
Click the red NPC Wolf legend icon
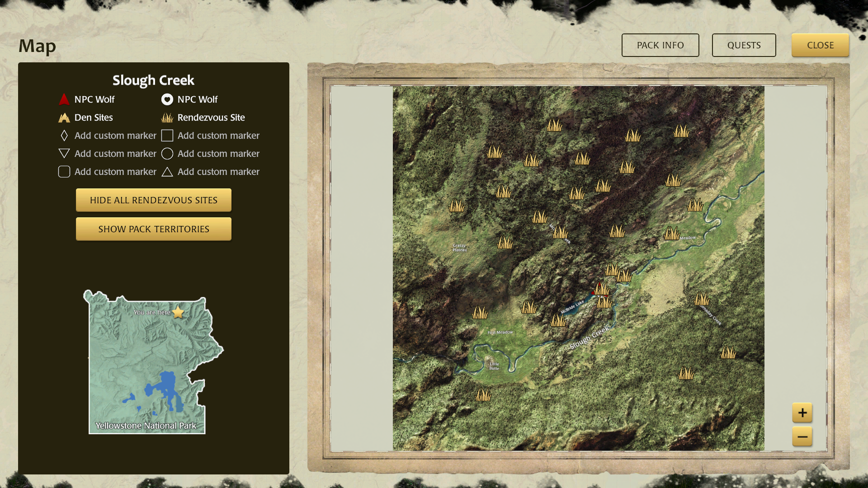64,99
